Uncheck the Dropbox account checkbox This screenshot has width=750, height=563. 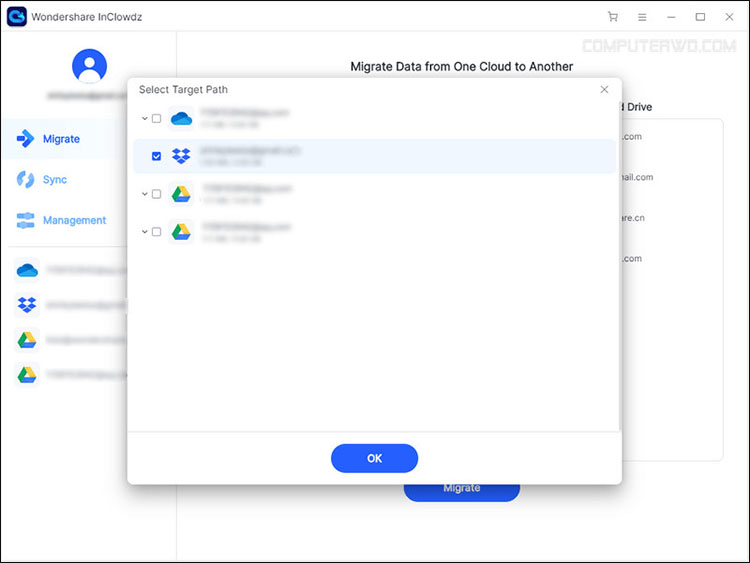pyautogui.click(x=156, y=156)
